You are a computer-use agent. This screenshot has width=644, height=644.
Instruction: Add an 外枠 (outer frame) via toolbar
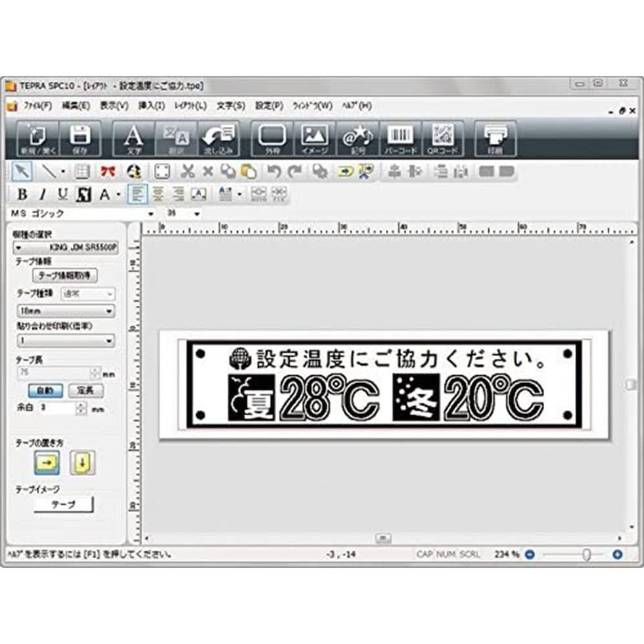tap(272, 139)
